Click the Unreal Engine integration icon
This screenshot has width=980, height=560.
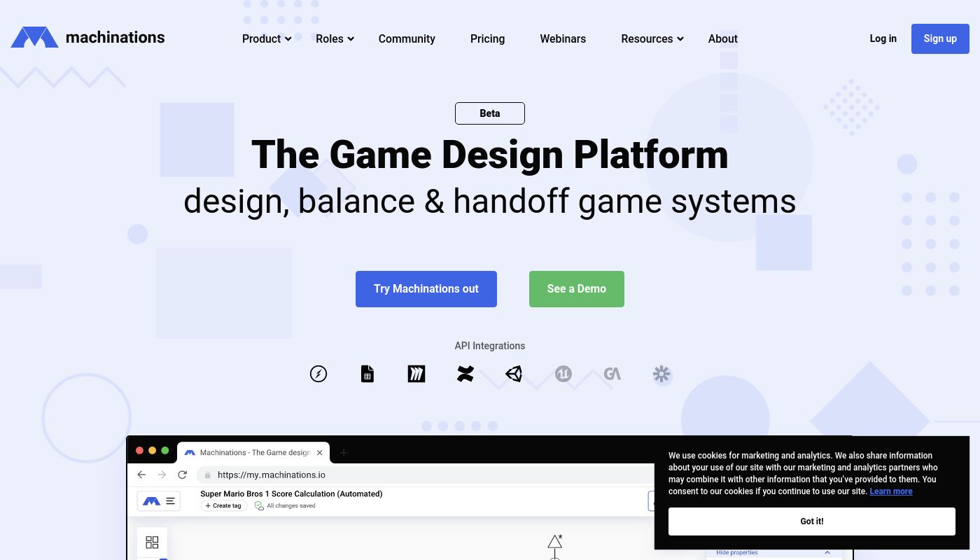563,374
